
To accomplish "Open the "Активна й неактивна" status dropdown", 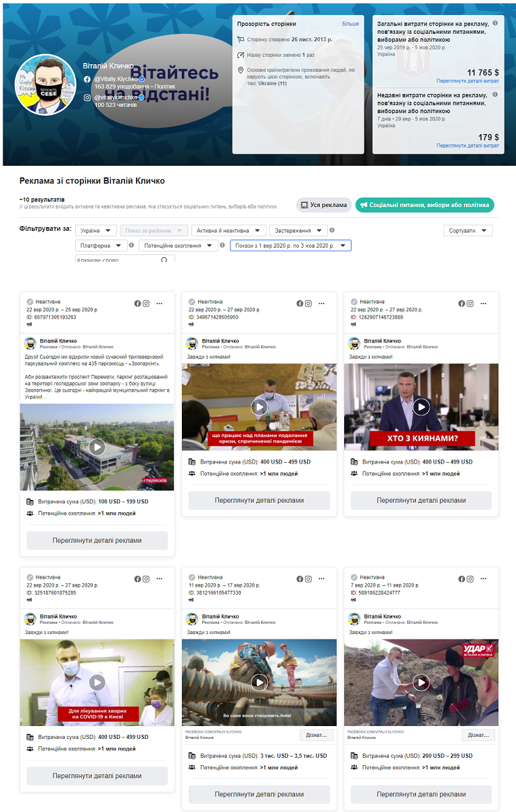I will click(x=229, y=231).
